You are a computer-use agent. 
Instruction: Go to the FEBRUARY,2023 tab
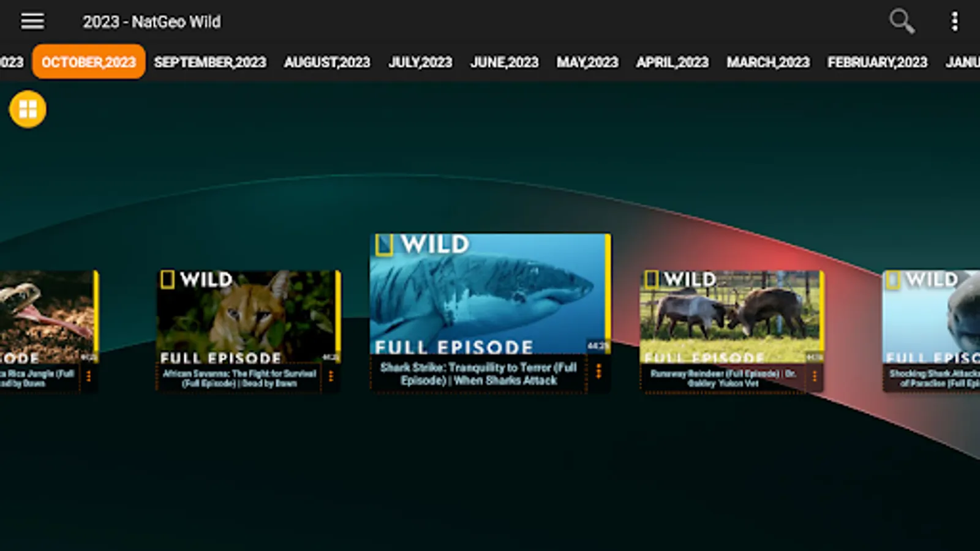[x=878, y=62]
